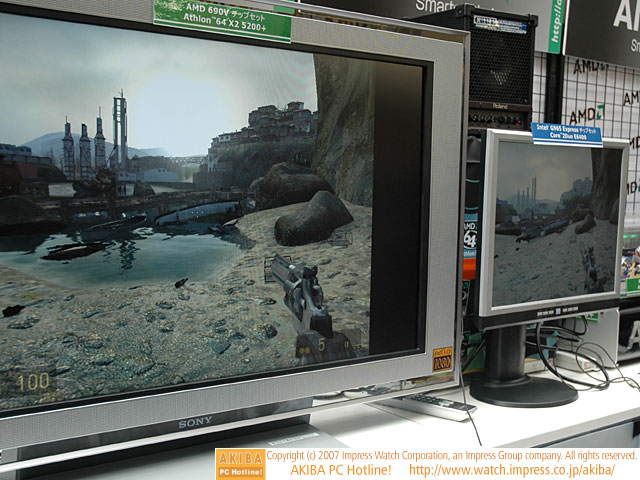Click the small monitor's round stand base
This screenshot has width=640, height=480.
pyautogui.click(x=523, y=388)
